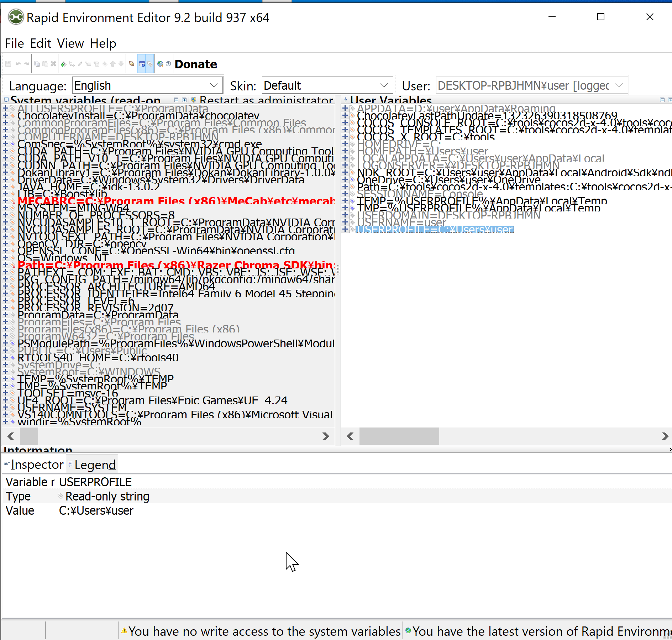Expand the selected USERPROFILE node
The image size is (672, 640).
coord(345,229)
